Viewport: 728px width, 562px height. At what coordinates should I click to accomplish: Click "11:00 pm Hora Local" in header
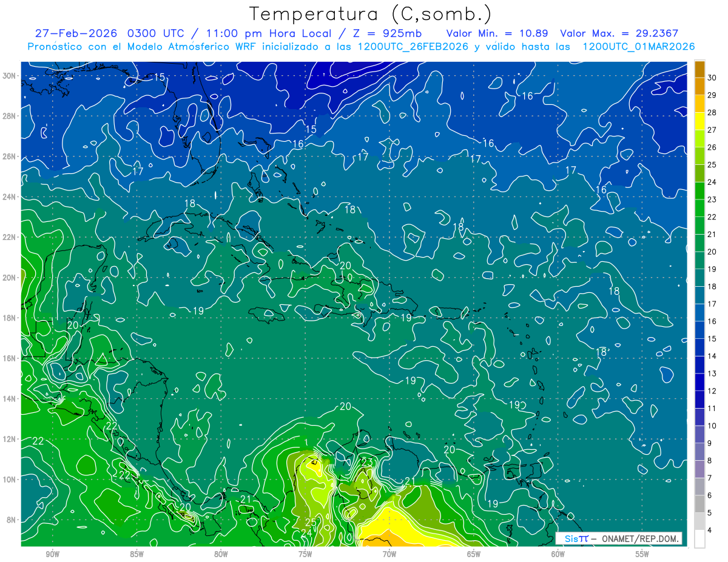tap(270, 33)
